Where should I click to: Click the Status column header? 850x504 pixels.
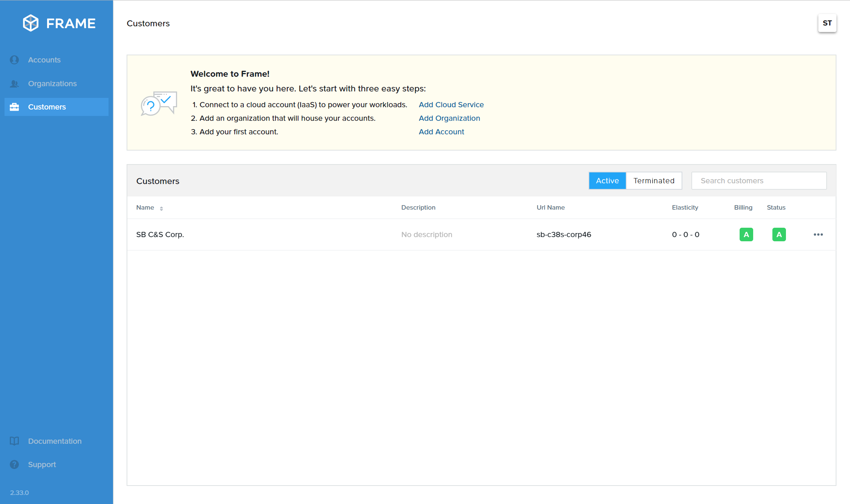tap(776, 207)
